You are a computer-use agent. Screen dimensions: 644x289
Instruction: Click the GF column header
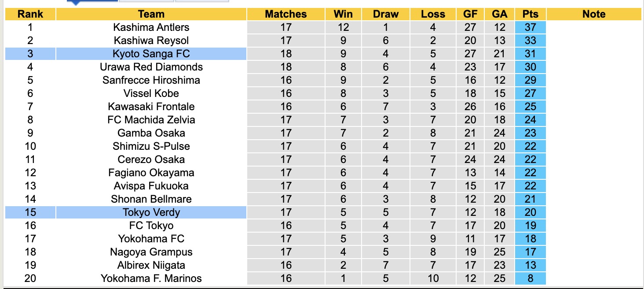pos(470,14)
